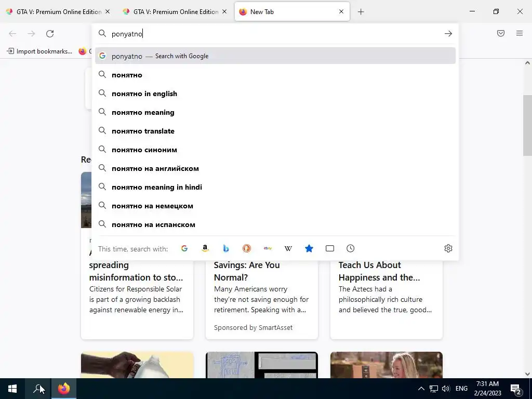The width and height of the screenshot is (532, 399).
Task: Select suggestion 'понятно meaning'
Action: pos(275,112)
